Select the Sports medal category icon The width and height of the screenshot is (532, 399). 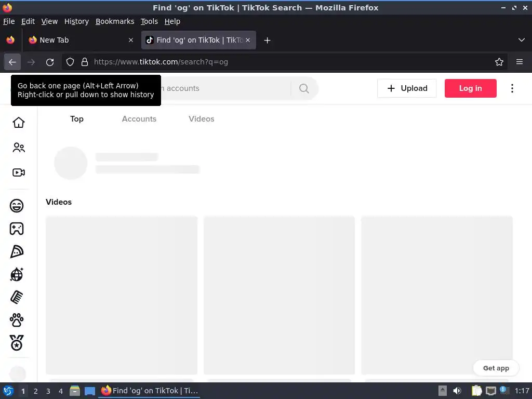(x=17, y=343)
